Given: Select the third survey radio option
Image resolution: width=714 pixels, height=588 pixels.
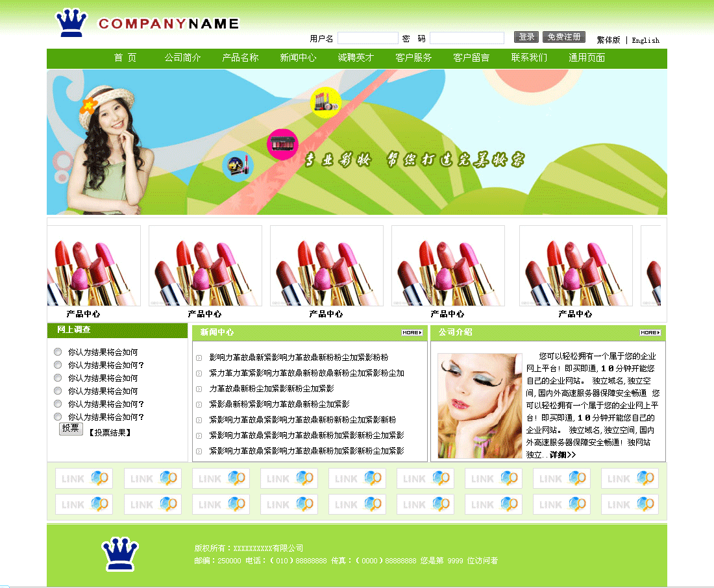Looking at the screenshot, I should pos(58,378).
